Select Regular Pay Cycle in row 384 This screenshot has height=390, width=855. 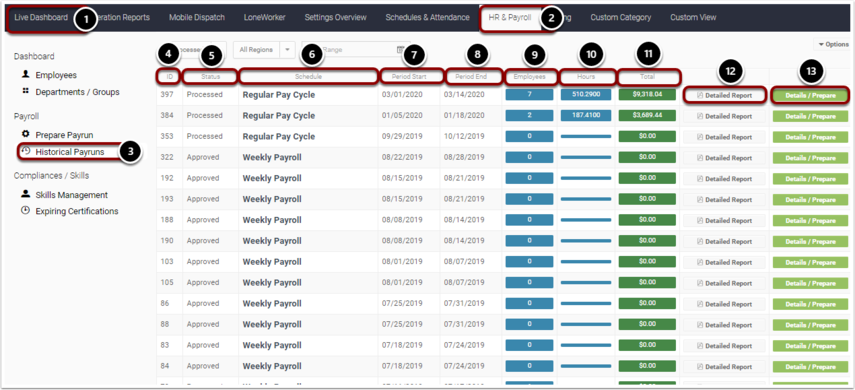(x=279, y=116)
